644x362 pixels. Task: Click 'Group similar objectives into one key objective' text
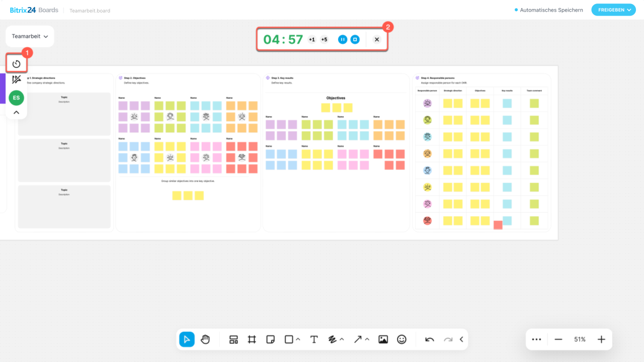(188, 181)
